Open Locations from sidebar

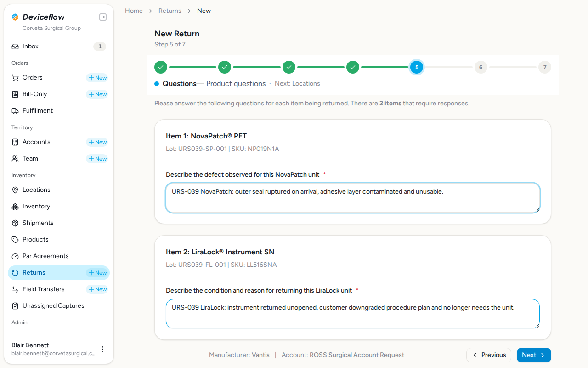59,190
